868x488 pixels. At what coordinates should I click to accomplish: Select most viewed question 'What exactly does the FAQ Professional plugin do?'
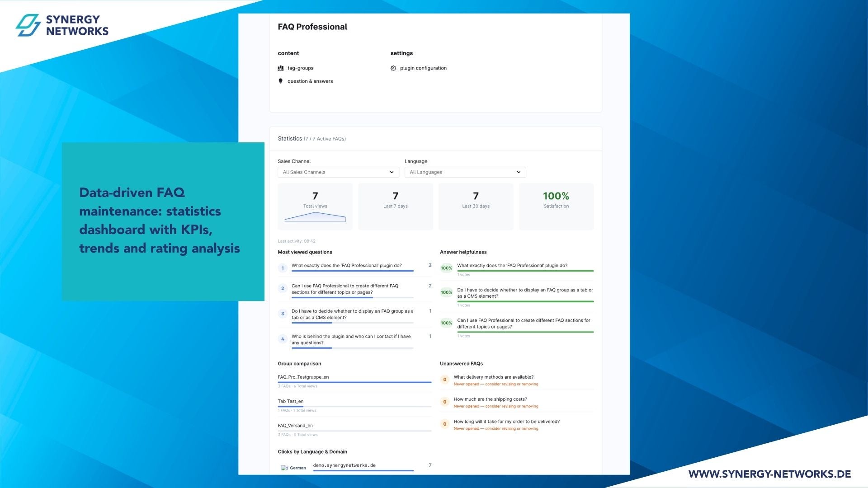[347, 266]
